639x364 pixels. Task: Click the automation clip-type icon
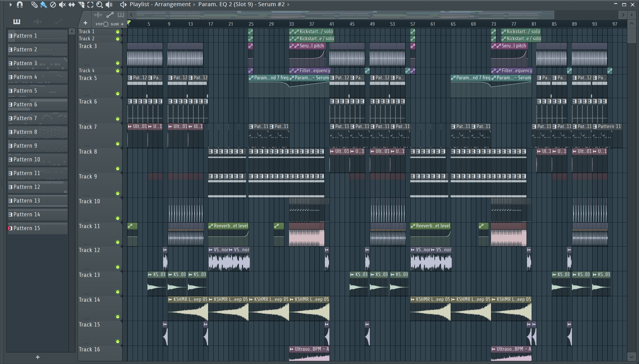pyautogui.click(x=110, y=15)
